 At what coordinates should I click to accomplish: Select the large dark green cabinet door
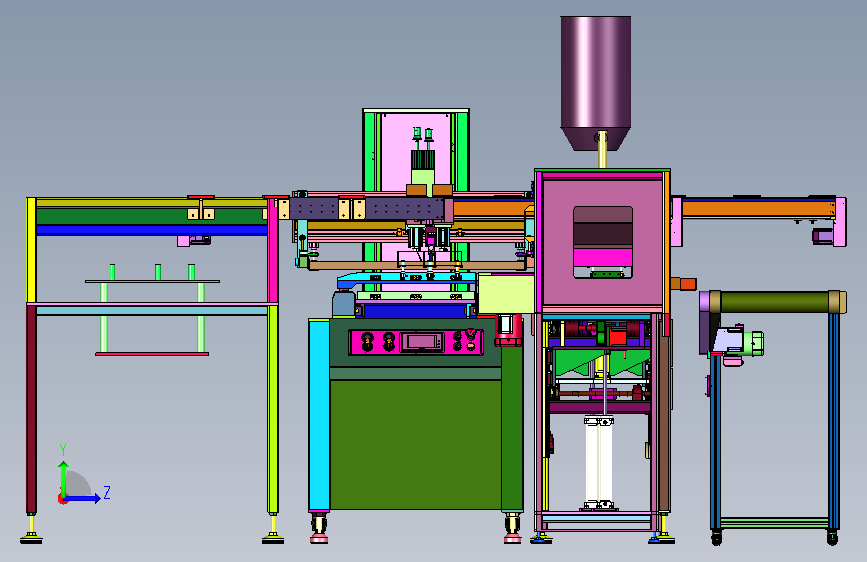(415, 444)
